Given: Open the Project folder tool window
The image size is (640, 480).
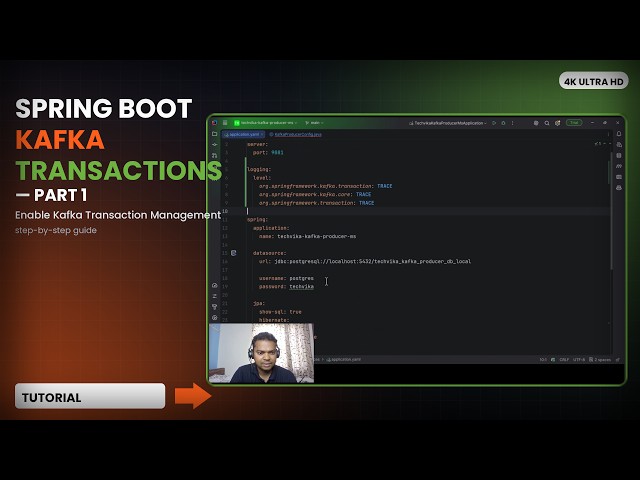Looking at the screenshot, I should (x=215, y=134).
